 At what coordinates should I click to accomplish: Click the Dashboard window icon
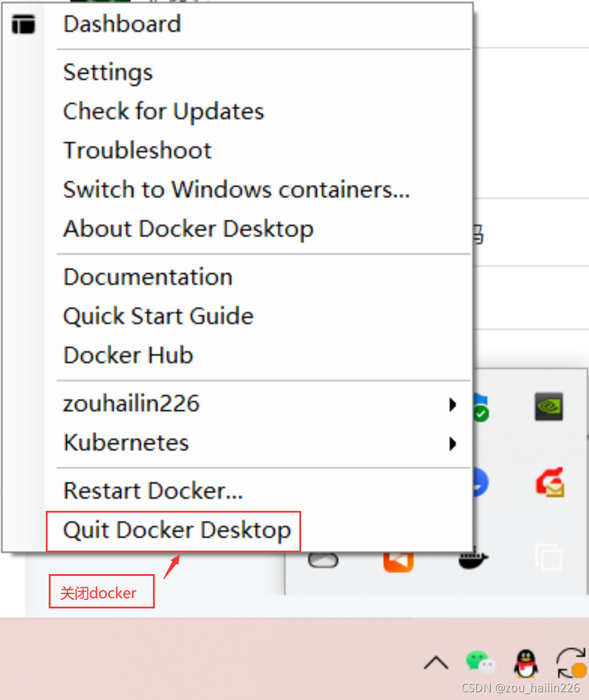tap(23, 24)
